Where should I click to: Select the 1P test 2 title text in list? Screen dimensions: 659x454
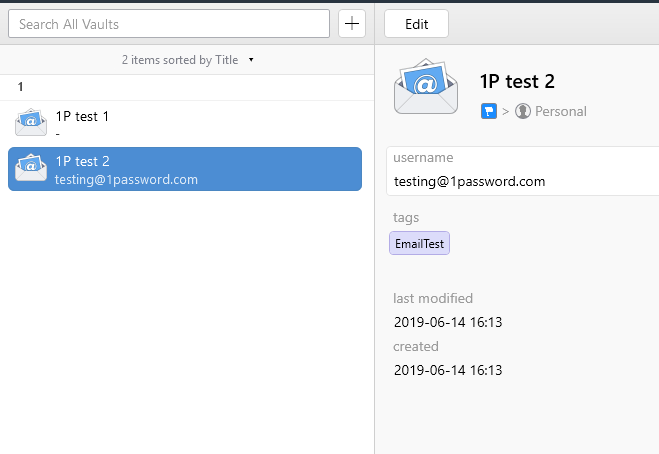[82, 161]
